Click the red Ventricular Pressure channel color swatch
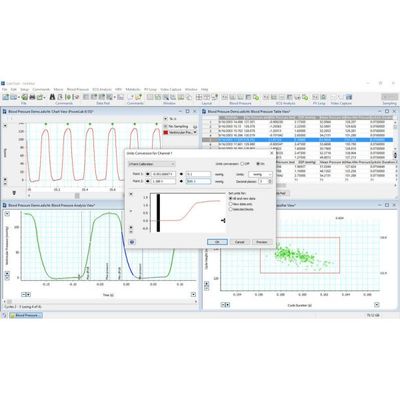This screenshot has width=400, height=400. pos(166,132)
